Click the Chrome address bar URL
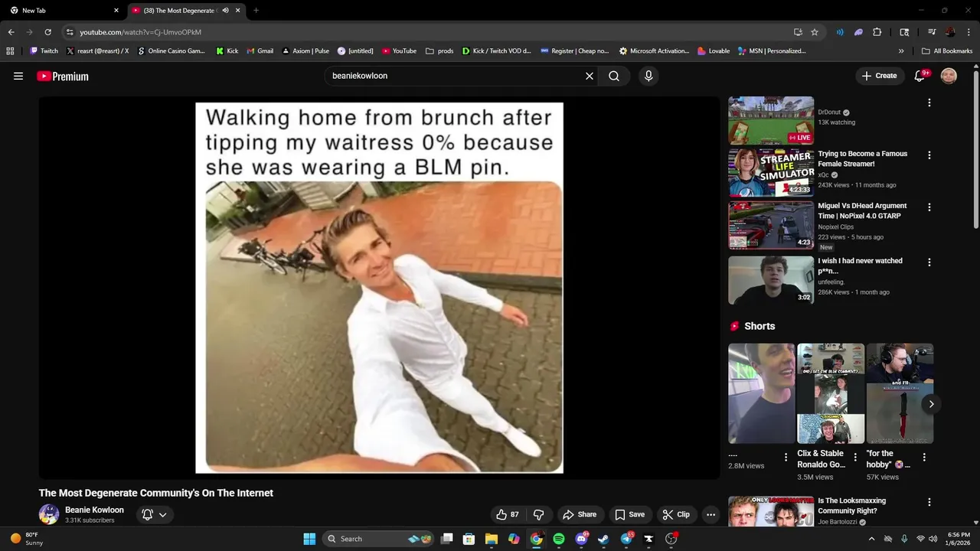 pyautogui.click(x=140, y=32)
